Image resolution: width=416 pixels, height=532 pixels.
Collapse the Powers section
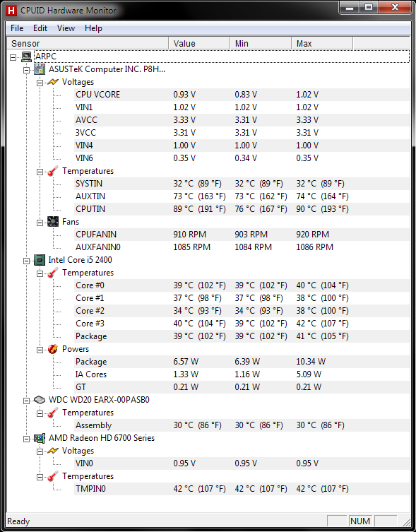[x=40, y=350]
